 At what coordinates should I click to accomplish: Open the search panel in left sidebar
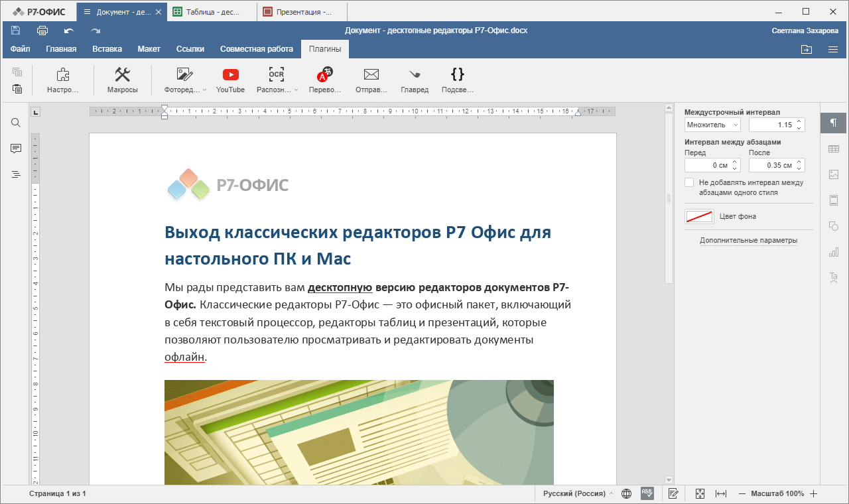pos(16,123)
